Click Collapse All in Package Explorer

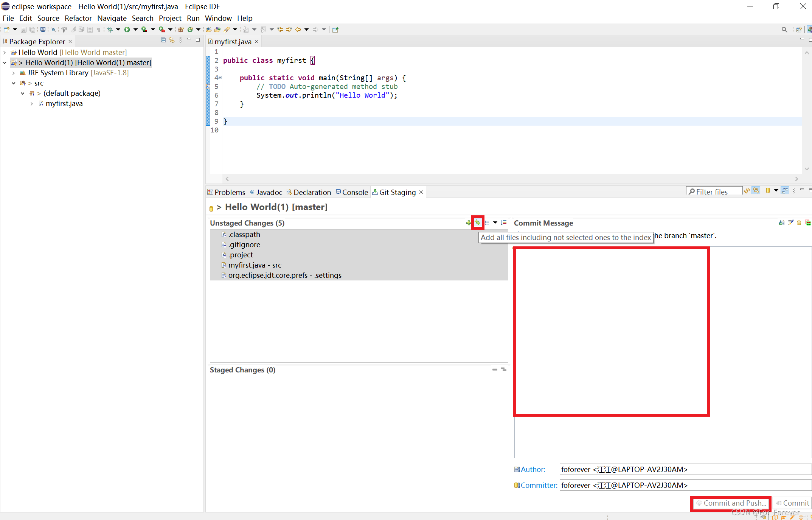tap(163, 40)
